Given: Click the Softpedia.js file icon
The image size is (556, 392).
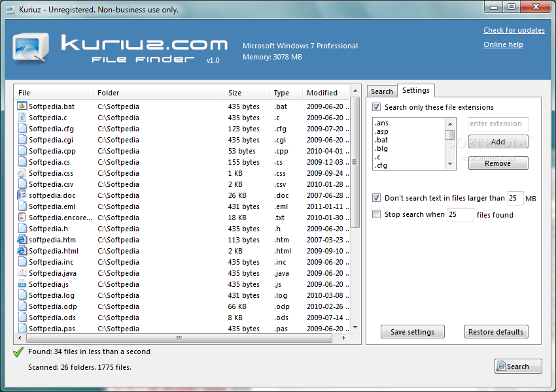Looking at the screenshot, I should pos(22,284).
